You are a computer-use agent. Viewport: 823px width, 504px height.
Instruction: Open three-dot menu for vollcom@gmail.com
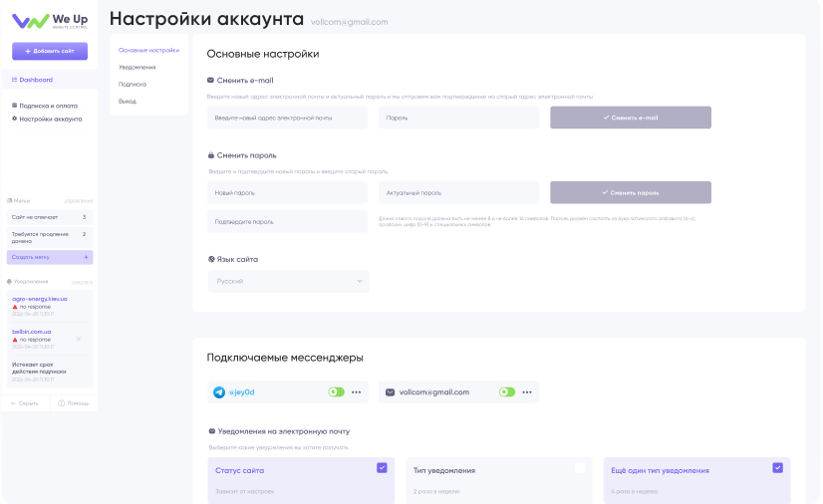click(x=527, y=392)
